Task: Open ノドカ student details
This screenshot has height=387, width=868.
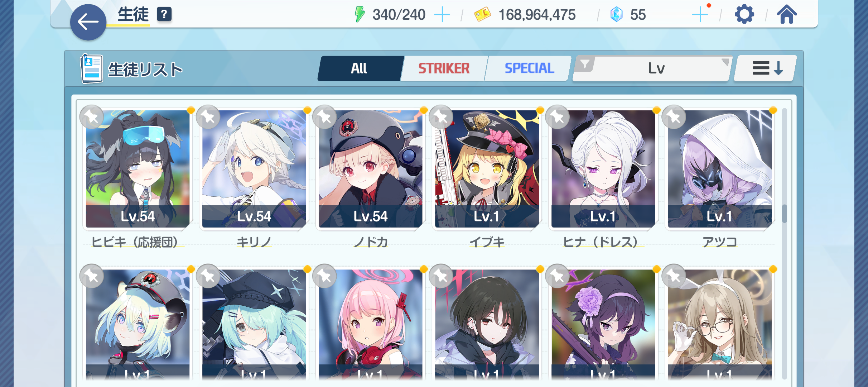Action: coord(370,169)
